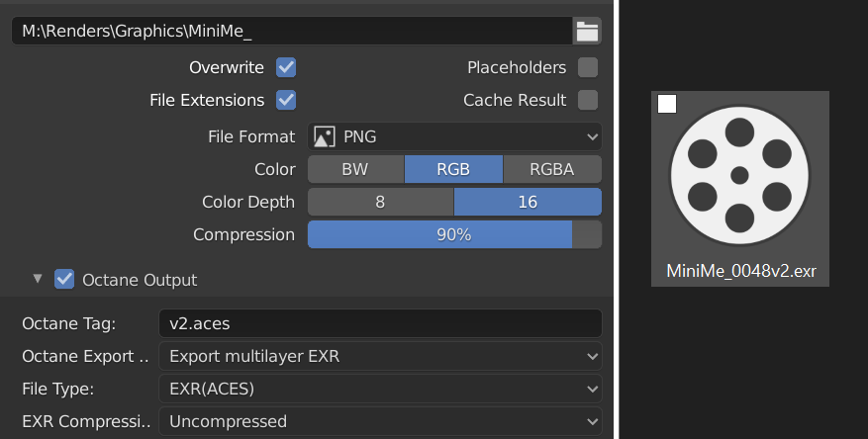Click the Compression 90% slider

click(x=454, y=234)
